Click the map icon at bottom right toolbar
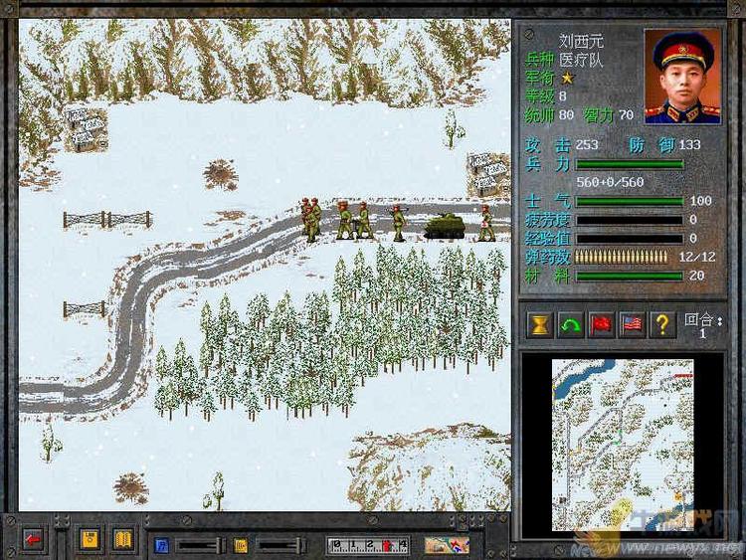Image resolution: width=746 pixels, height=560 pixels. click(447, 544)
